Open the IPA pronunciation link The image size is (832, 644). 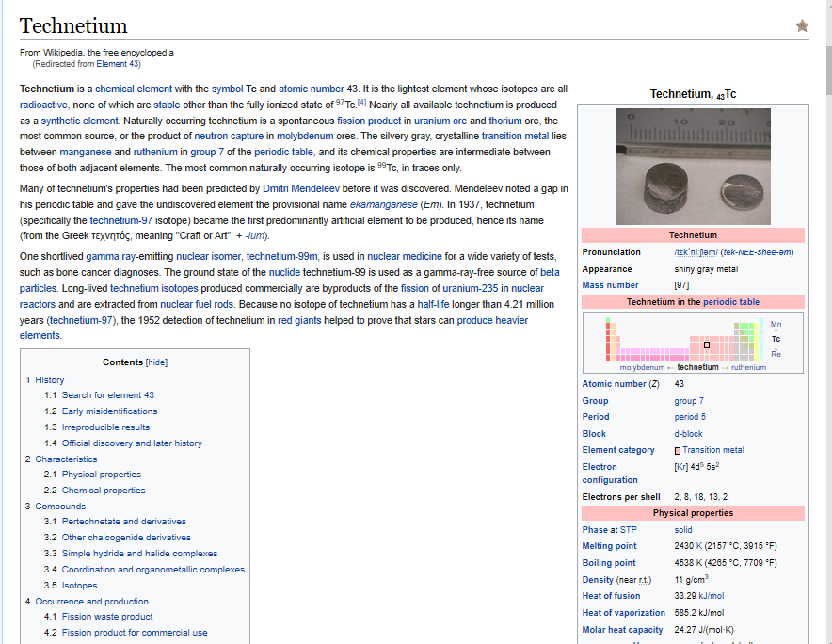[x=696, y=252]
